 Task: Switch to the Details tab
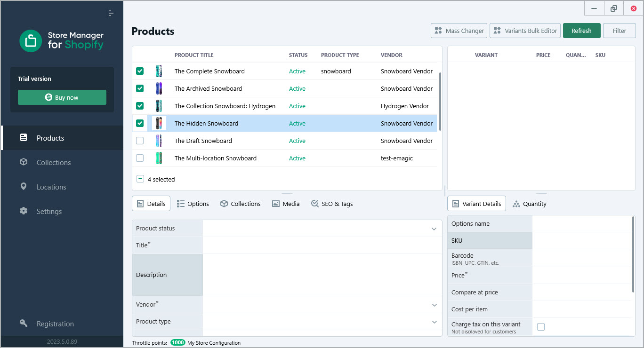pos(151,204)
